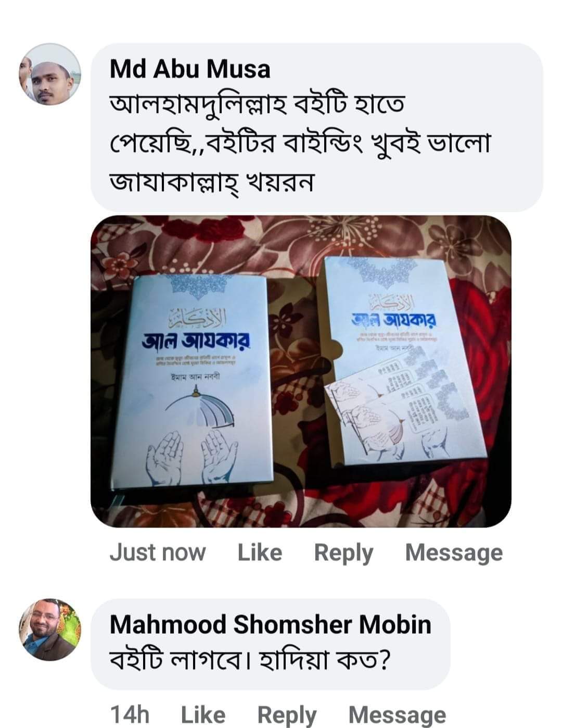
Task: Click the Md Abu Musa commenter name
Action: tap(190, 69)
